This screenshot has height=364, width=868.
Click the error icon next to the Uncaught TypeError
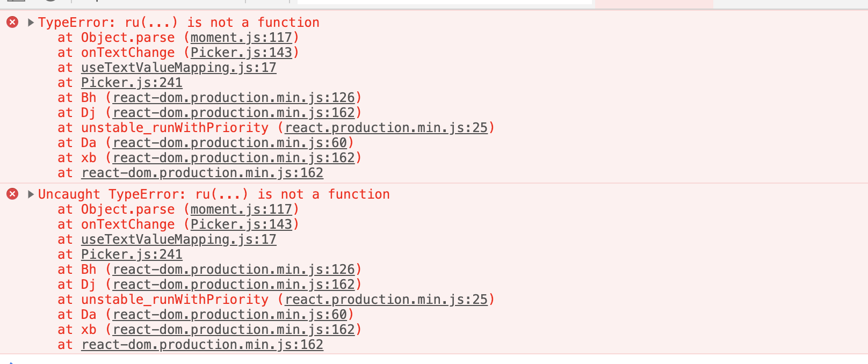pyautogui.click(x=12, y=194)
